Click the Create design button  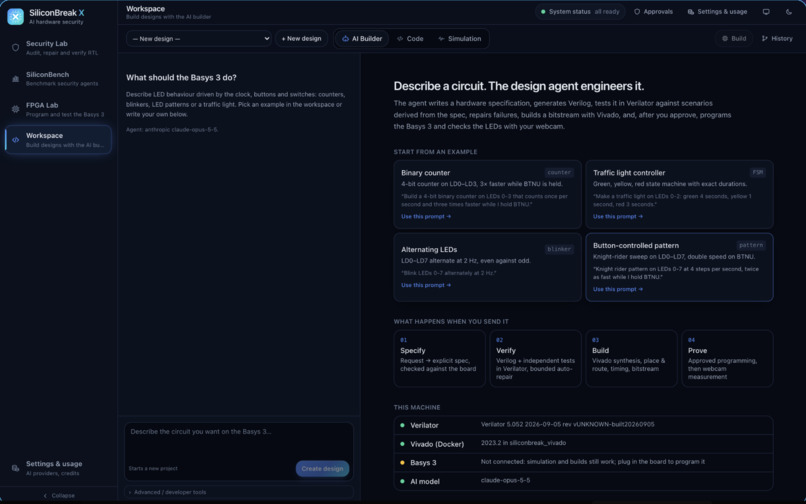[x=322, y=469]
